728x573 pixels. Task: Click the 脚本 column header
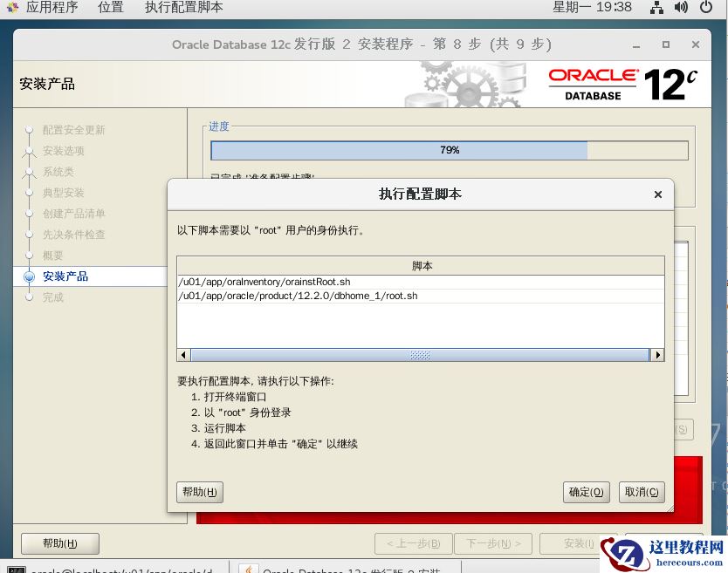pyautogui.click(x=421, y=266)
